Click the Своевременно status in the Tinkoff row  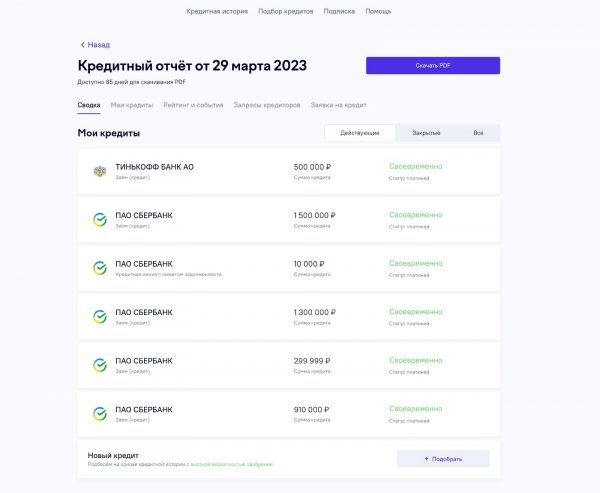click(416, 166)
